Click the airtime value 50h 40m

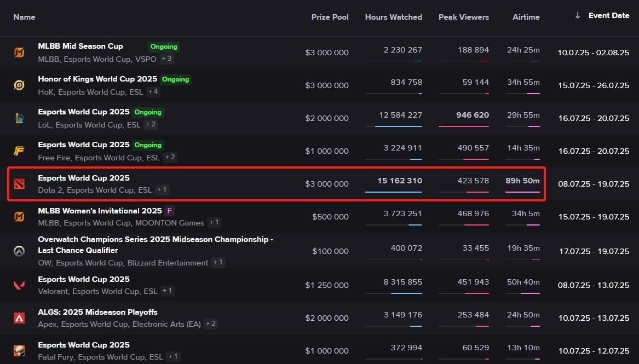(x=523, y=282)
